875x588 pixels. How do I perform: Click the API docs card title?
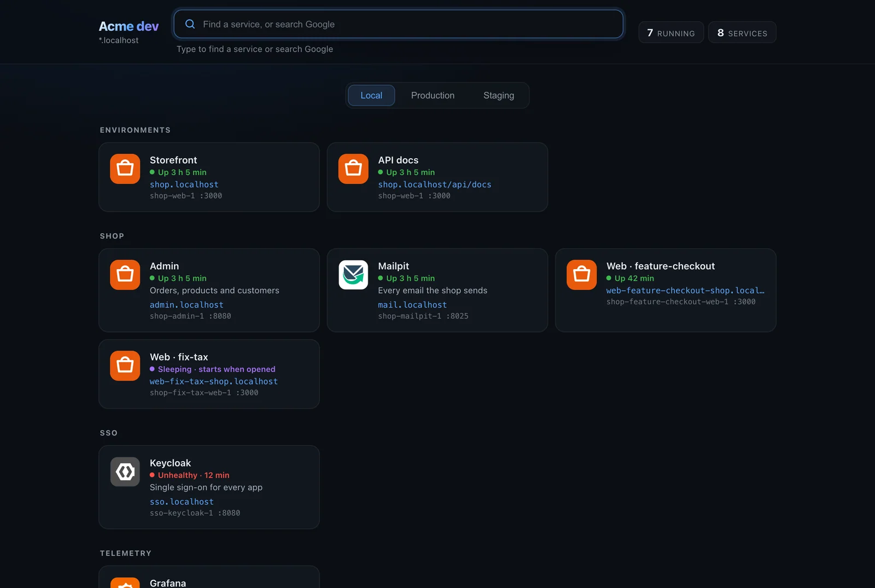[398, 160]
